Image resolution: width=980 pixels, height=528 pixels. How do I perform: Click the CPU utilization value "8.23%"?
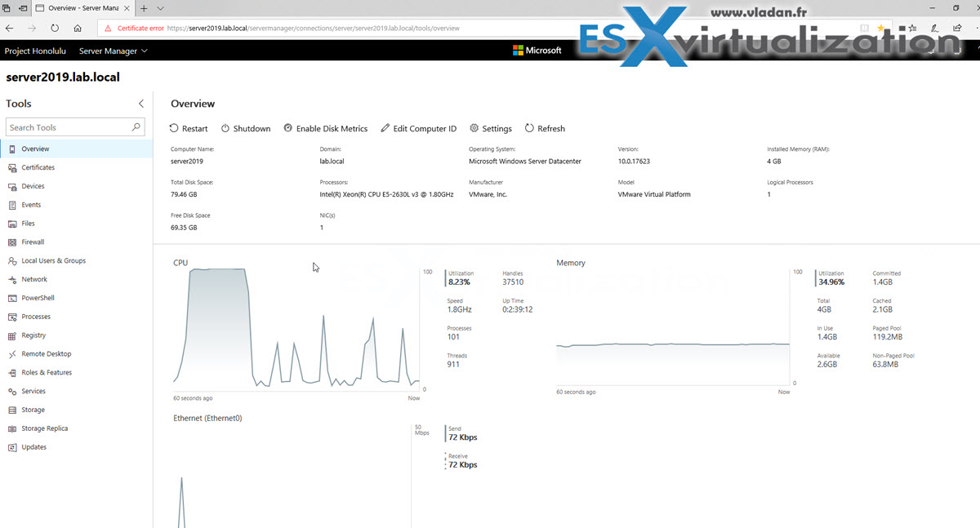tap(460, 282)
